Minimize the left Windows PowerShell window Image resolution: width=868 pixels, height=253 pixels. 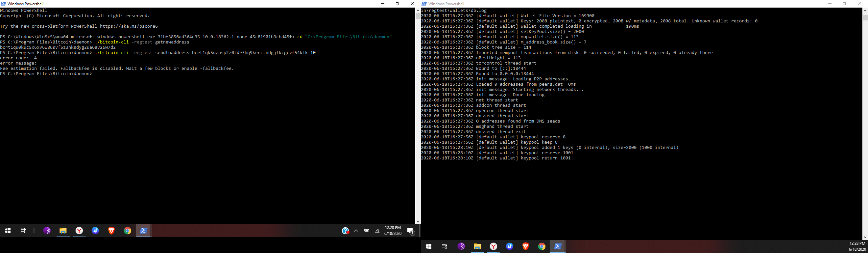pos(382,4)
